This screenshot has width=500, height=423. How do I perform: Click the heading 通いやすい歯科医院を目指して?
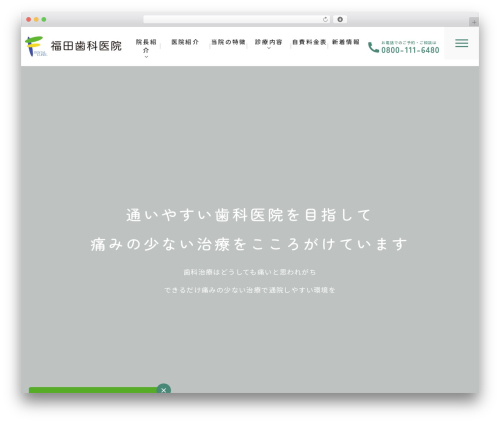pyautogui.click(x=249, y=215)
